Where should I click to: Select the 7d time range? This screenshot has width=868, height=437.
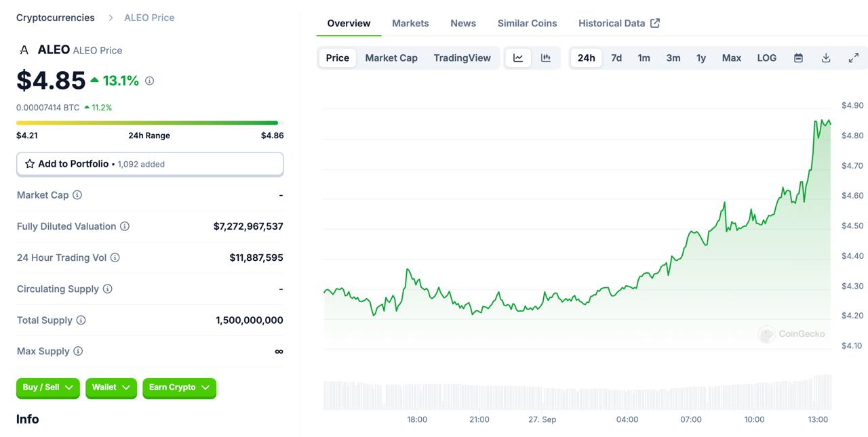pyautogui.click(x=616, y=58)
